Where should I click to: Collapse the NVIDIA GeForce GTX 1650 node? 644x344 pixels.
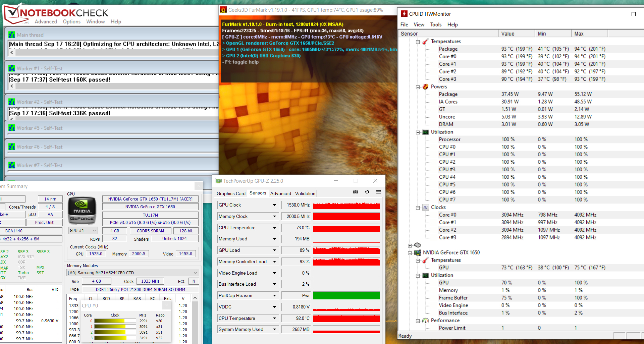click(410, 253)
